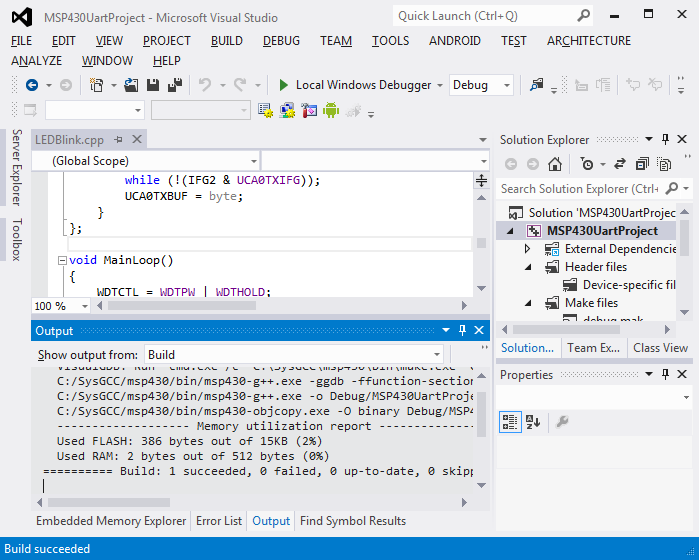Collapse the Make files tree node

point(528,303)
